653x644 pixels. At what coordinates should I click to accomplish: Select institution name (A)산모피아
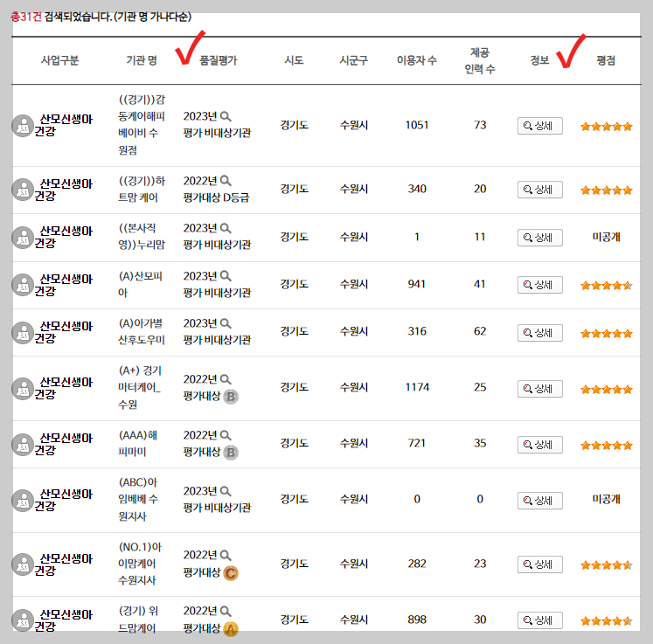pyautogui.click(x=141, y=284)
